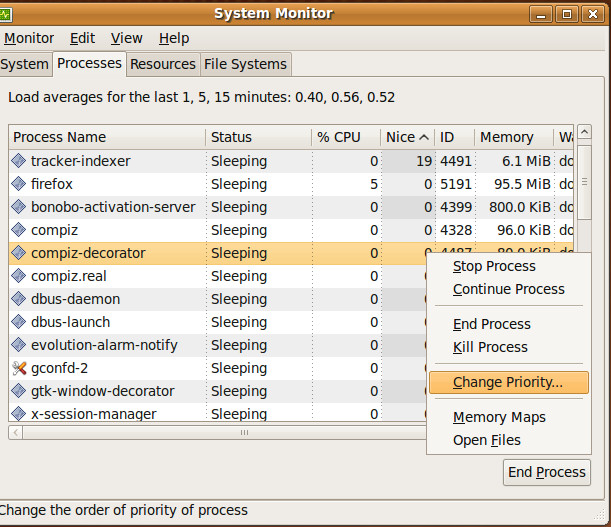Click the End Process button below list
The width and height of the screenshot is (611, 527).
click(x=547, y=472)
